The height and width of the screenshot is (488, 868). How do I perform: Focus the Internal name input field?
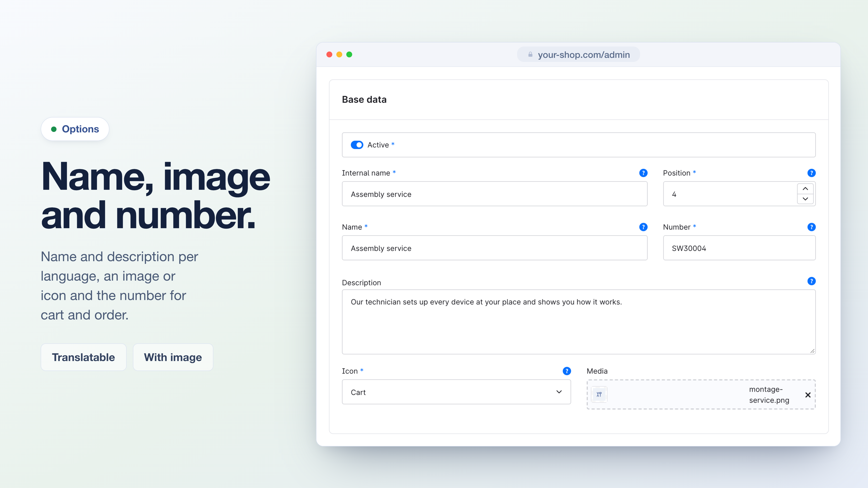(494, 194)
